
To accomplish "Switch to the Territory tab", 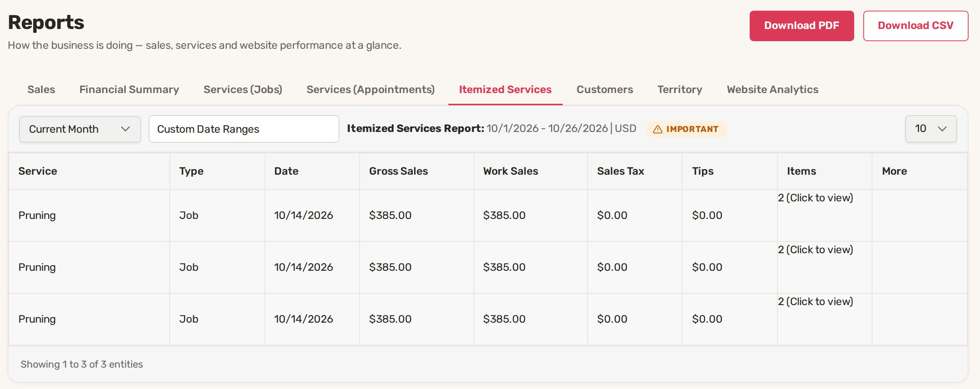I will point(680,89).
